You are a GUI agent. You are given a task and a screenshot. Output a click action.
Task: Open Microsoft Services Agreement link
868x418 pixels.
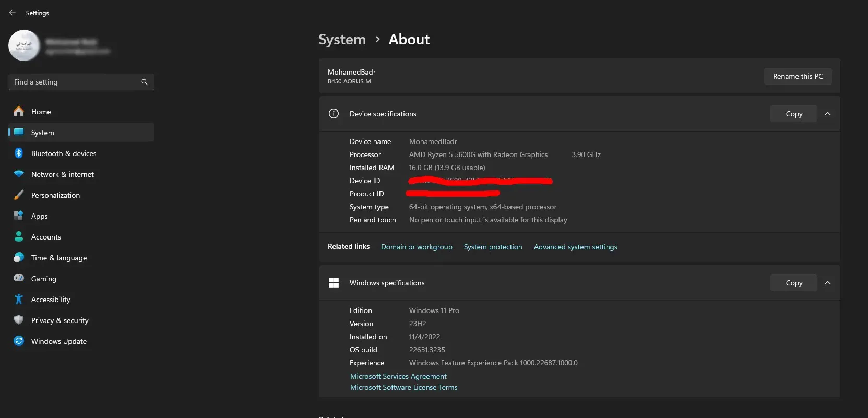coord(398,376)
